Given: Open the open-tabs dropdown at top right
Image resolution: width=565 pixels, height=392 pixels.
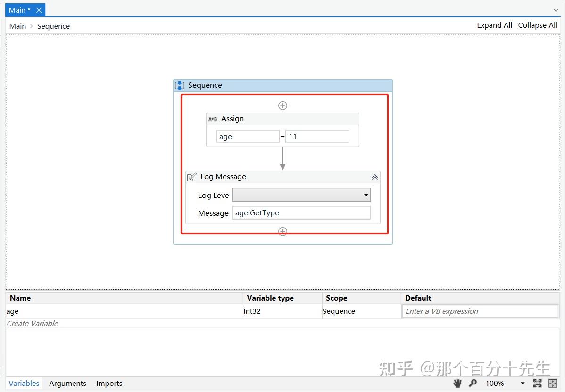Looking at the screenshot, I should click(x=556, y=10).
